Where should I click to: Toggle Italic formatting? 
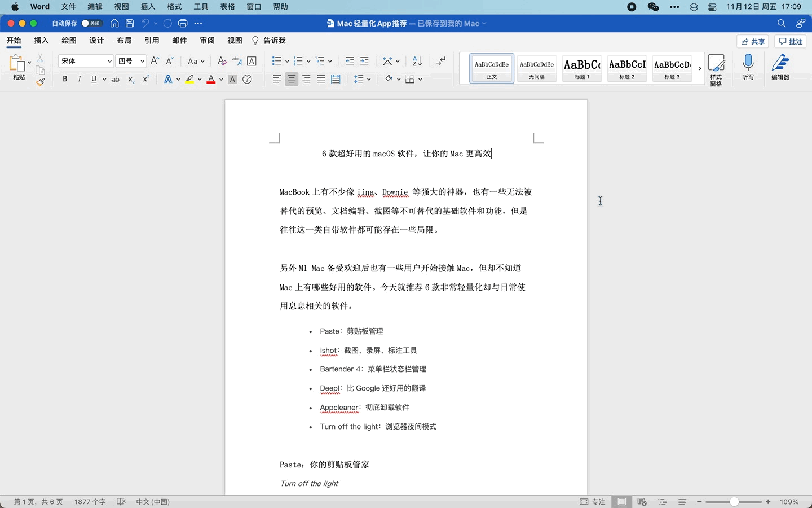pos(80,79)
